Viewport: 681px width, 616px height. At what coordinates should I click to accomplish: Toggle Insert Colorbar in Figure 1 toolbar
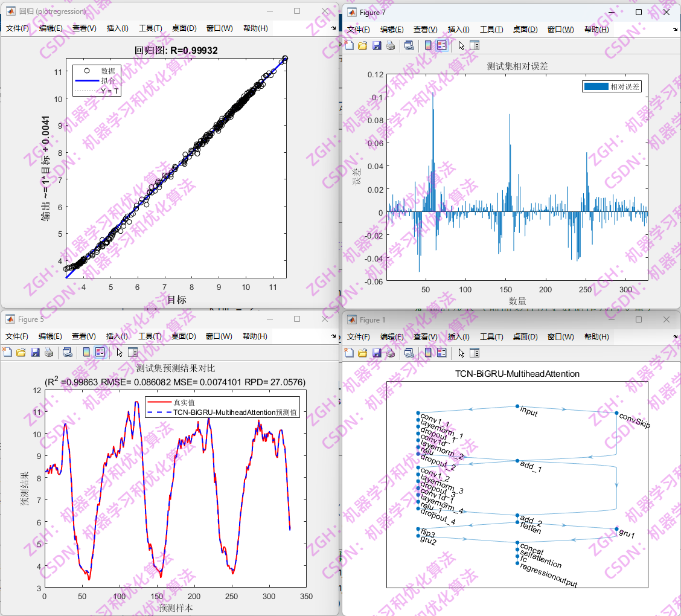point(428,353)
